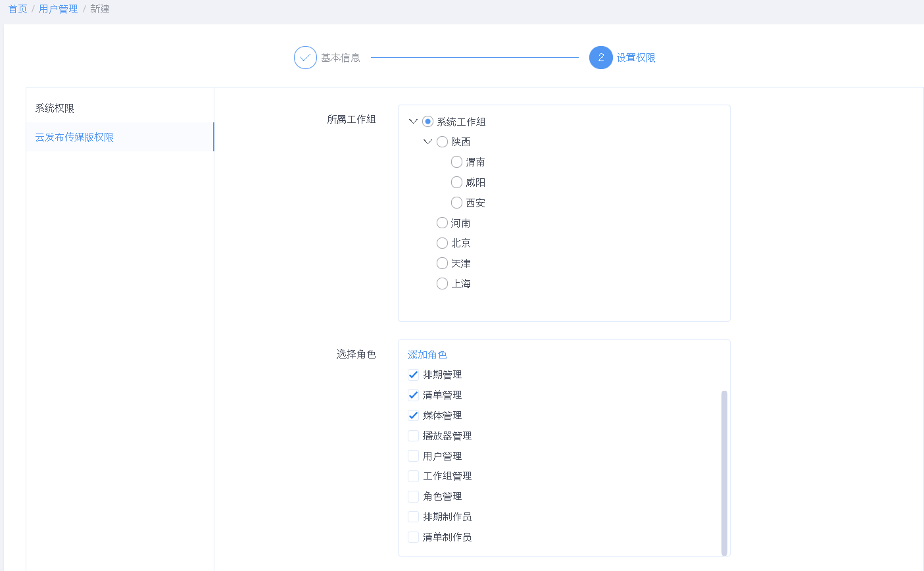
Task: Click the completed step checkmark icon
Action: click(x=305, y=58)
